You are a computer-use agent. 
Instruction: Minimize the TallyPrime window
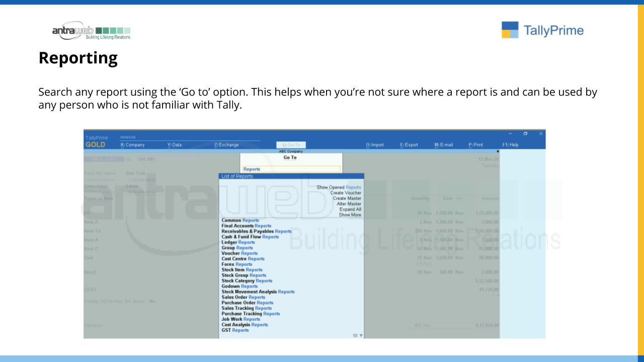pyautogui.click(x=510, y=134)
